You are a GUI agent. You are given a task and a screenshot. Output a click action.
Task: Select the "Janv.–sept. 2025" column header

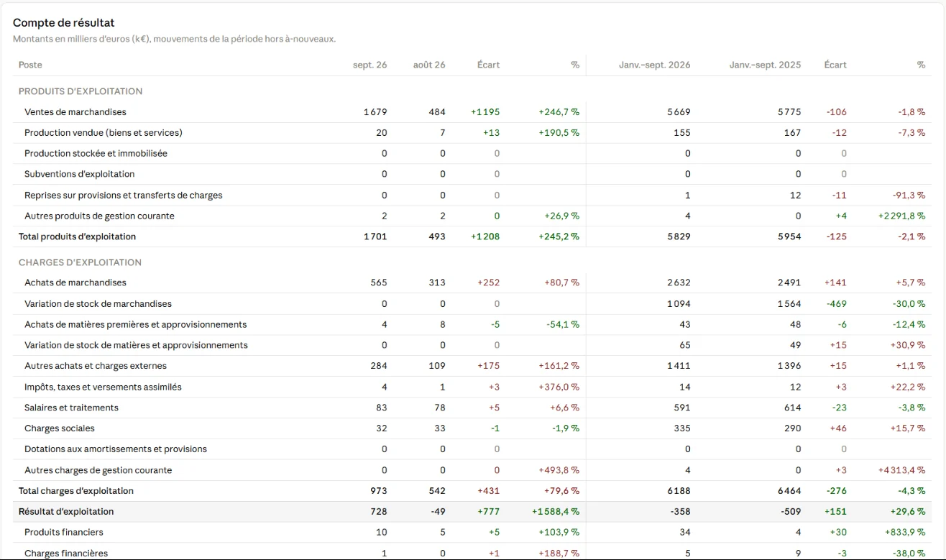(765, 65)
